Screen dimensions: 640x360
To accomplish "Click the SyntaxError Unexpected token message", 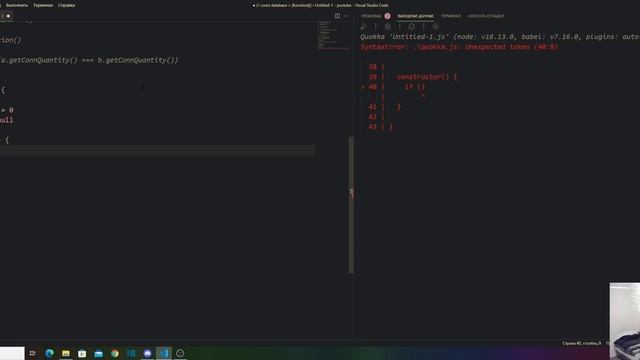I will click(459, 47).
